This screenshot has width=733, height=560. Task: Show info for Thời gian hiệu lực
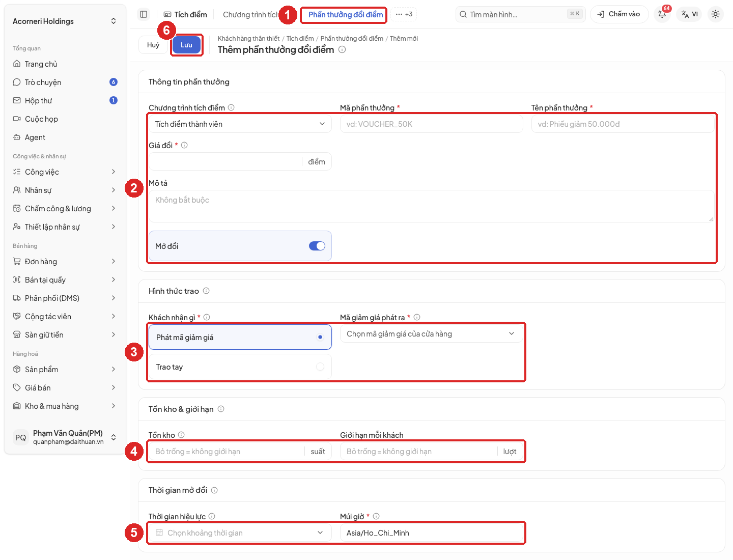(212, 516)
